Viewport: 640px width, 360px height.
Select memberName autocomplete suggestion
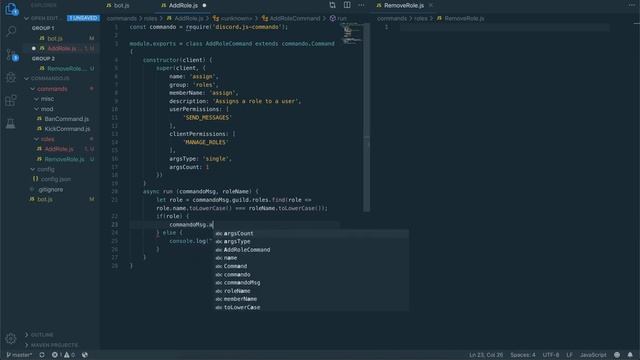click(x=311, y=299)
